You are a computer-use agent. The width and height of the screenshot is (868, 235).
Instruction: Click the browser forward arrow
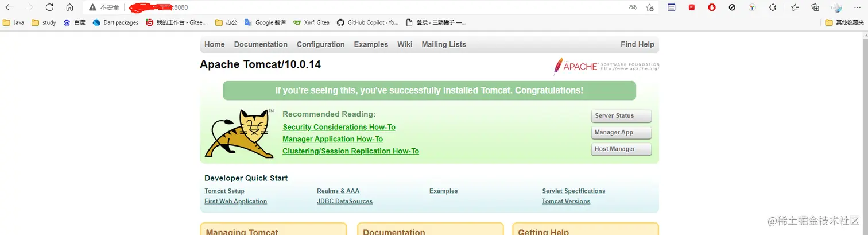coord(29,7)
